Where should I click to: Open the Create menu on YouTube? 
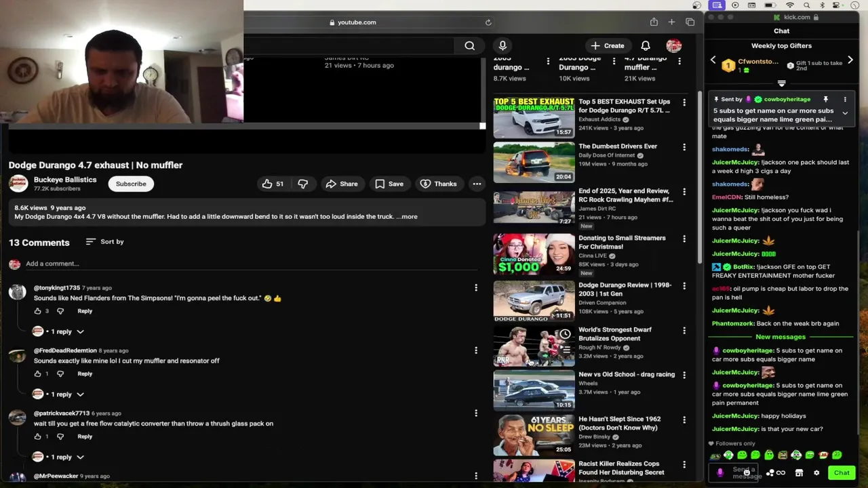coord(607,45)
